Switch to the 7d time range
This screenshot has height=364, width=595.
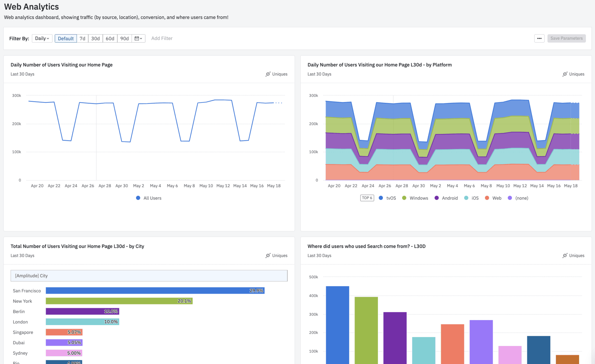pos(82,38)
